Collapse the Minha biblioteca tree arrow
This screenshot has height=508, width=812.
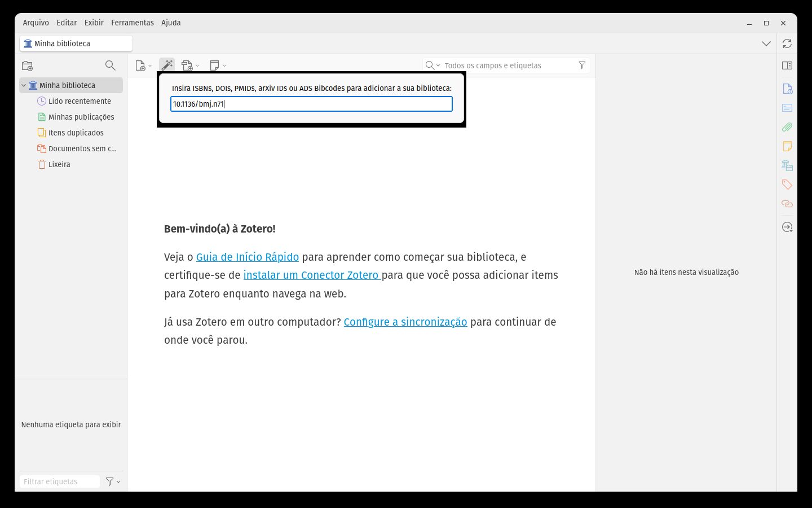[x=24, y=85]
